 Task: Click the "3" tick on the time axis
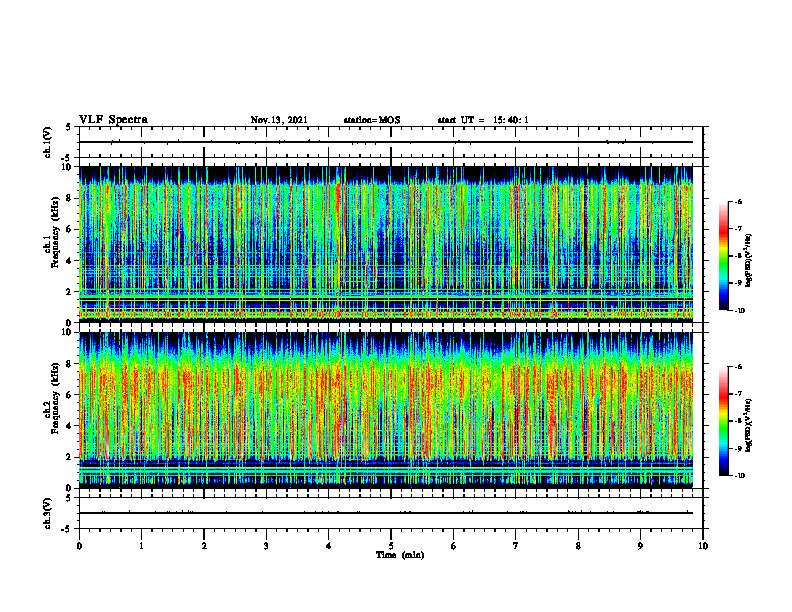pyautogui.click(x=266, y=546)
